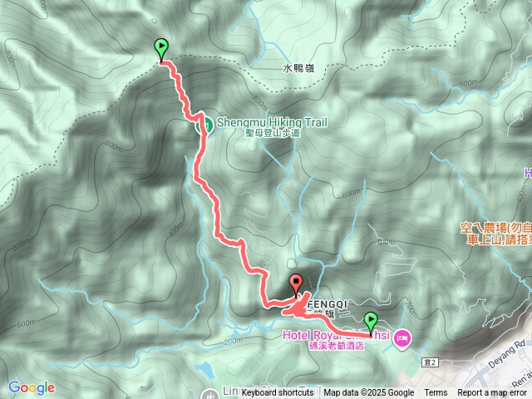Image resolution: width=532 pixels, height=399 pixels.
Task: Open the Shengmu Hiking Trail green pin
Action: tap(204, 126)
